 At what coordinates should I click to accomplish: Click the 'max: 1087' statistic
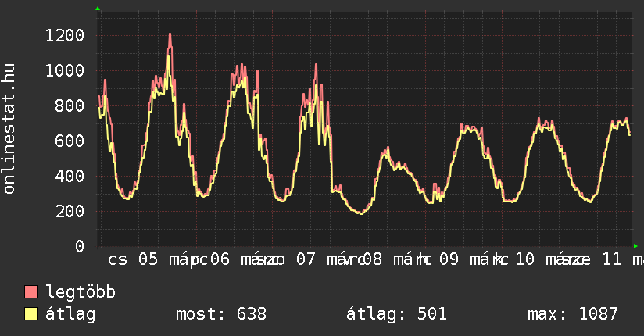click(x=573, y=314)
